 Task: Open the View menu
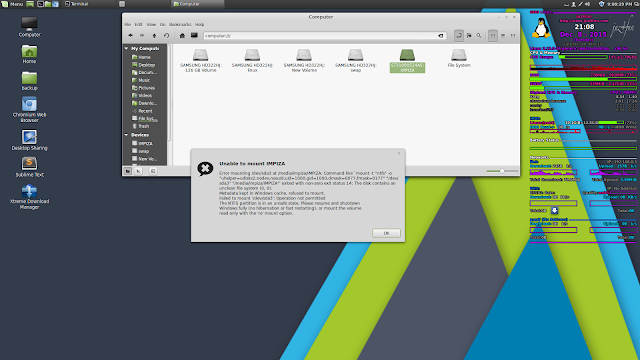[x=151, y=24]
